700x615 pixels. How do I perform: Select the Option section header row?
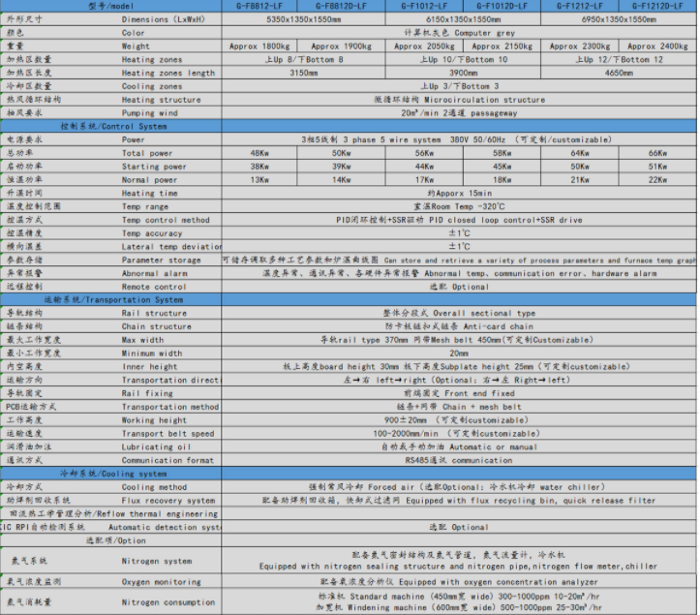pos(116,540)
